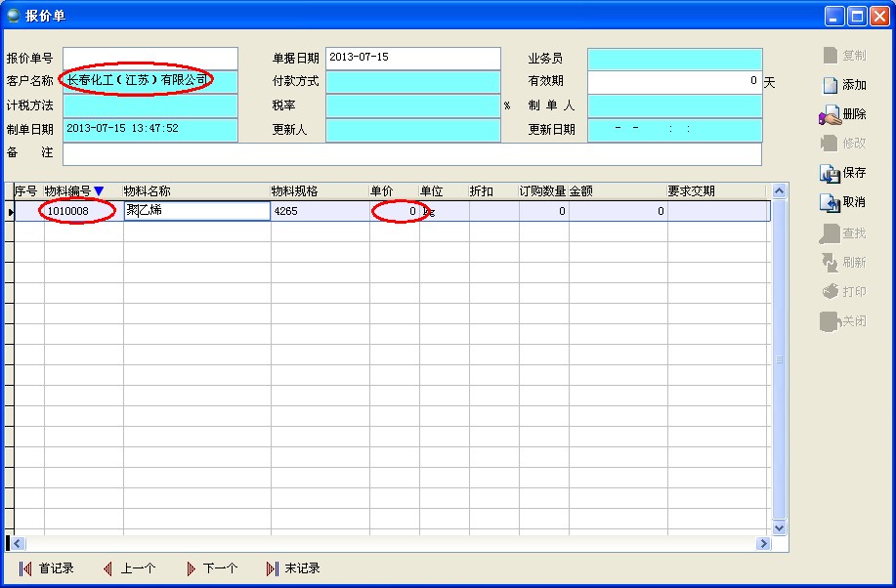Edit the 报价单号 input field

point(149,59)
